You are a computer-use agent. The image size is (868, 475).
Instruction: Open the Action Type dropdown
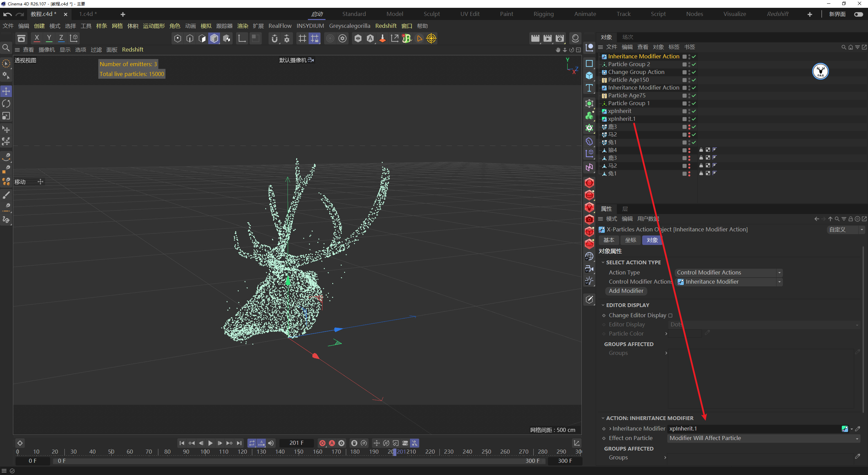[x=728, y=272]
